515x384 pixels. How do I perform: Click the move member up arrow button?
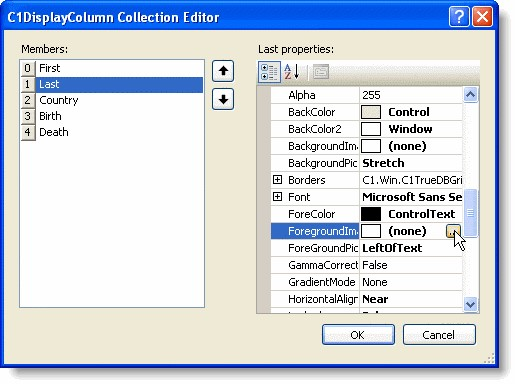223,71
